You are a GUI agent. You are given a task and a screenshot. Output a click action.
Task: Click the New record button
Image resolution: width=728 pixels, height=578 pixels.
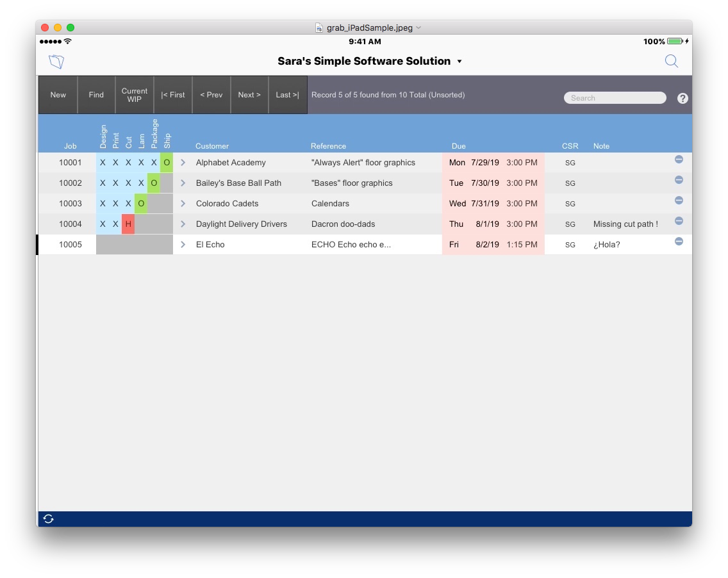point(58,95)
